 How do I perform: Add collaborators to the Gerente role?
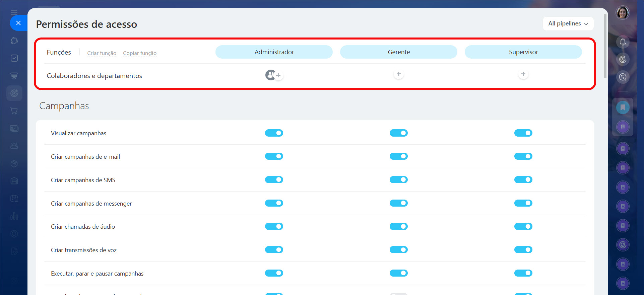(399, 74)
